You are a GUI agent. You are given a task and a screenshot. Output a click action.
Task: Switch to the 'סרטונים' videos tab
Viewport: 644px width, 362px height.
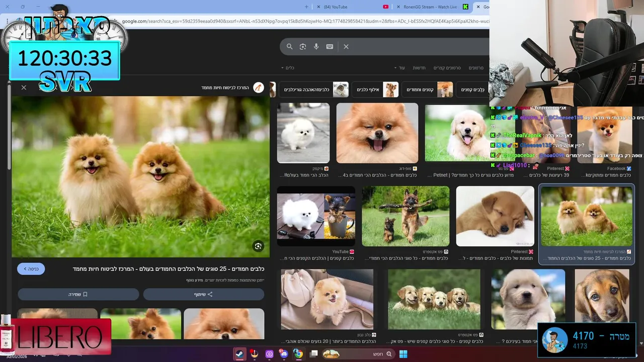(476, 68)
